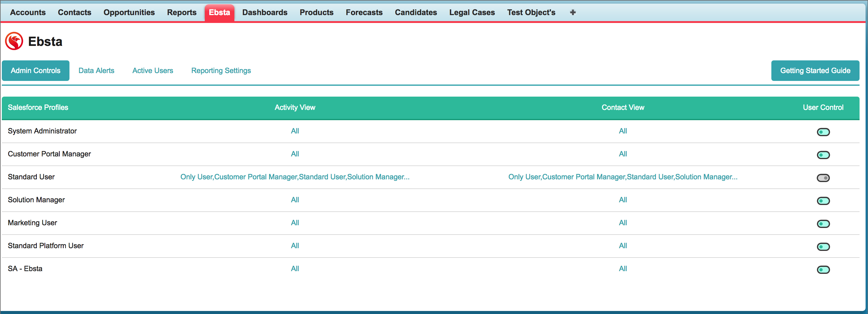868x314 pixels.
Task: Open the Dashboards tab in navigation bar
Action: click(x=265, y=12)
